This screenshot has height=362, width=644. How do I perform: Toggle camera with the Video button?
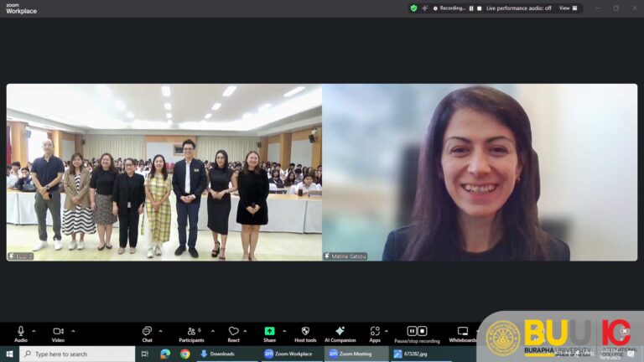click(x=58, y=333)
